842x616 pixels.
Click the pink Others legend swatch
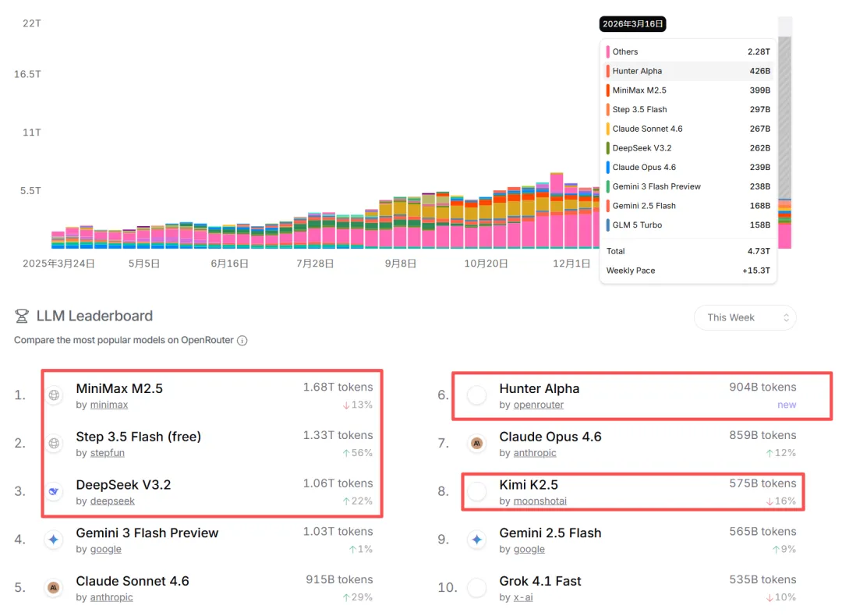tap(608, 51)
